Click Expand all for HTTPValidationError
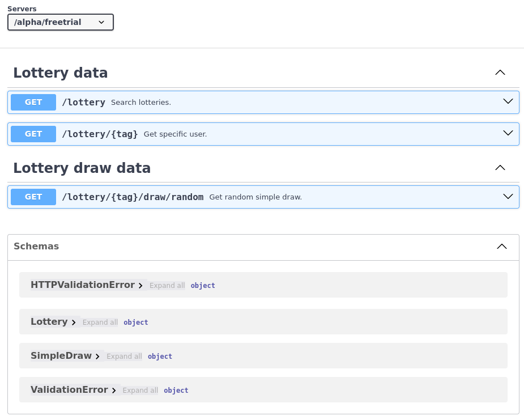This screenshot has width=524, height=420. coord(167,286)
